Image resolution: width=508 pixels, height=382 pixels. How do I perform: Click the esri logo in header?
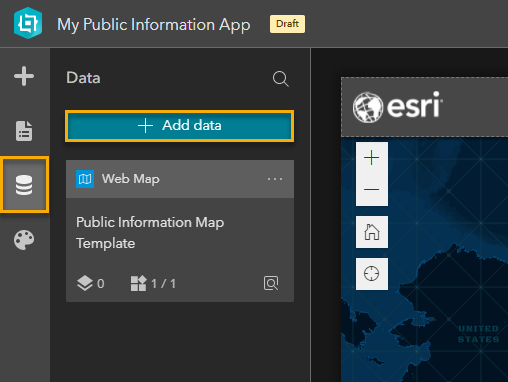click(397, 107)
